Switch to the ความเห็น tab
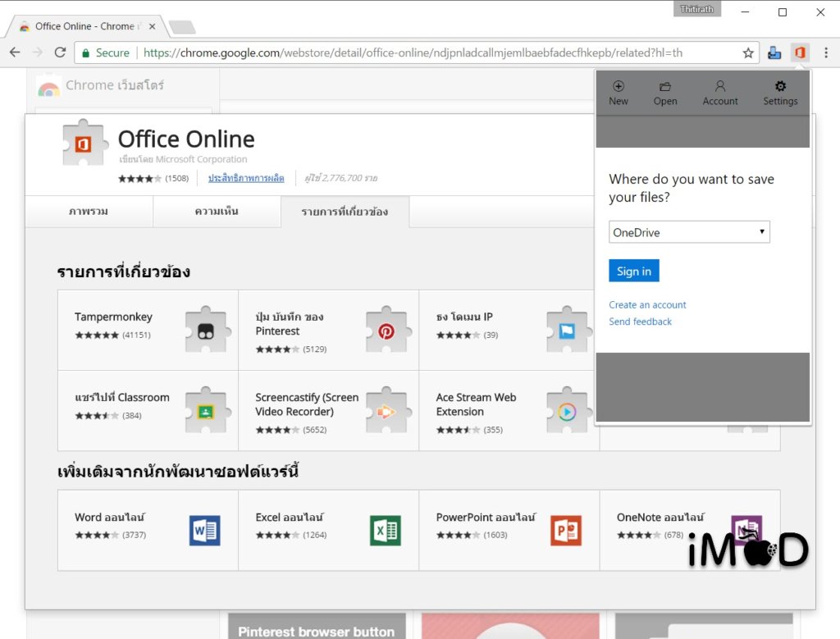 217,212
